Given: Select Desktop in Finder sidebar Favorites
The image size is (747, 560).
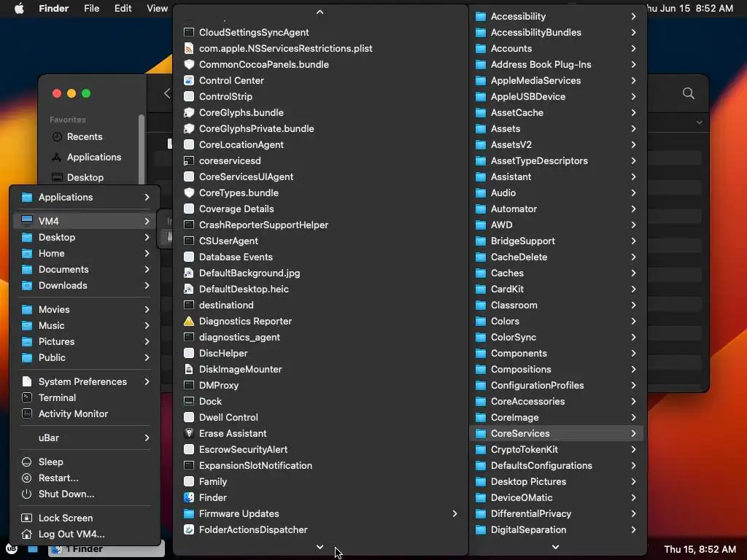Looking at the screenshot, I should point(85,177).
